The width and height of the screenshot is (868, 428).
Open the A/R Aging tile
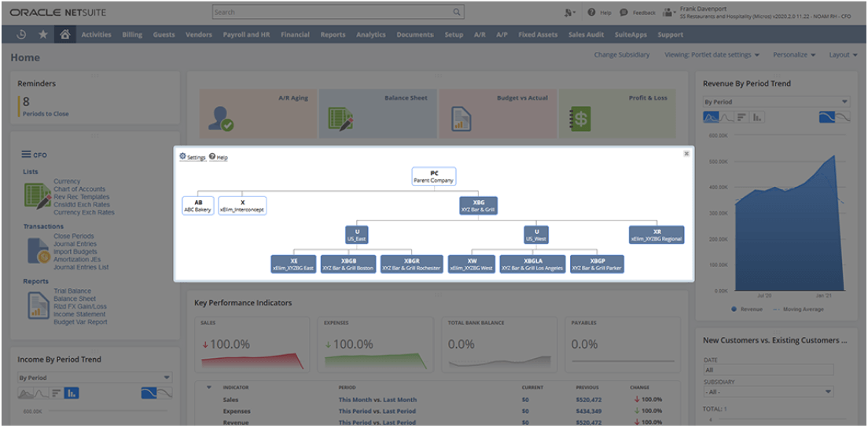[x=258, y=113]
